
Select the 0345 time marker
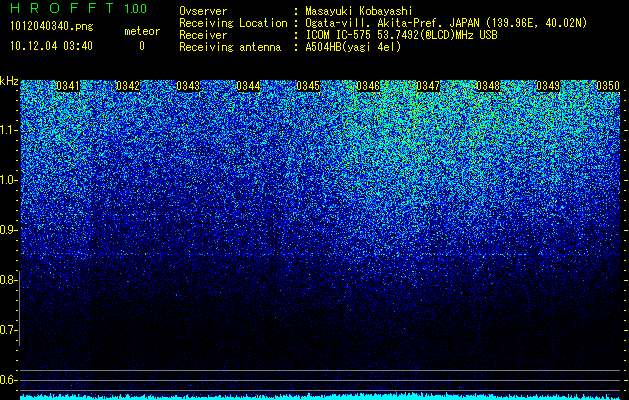pyautogui.click(x=308, y=86)
